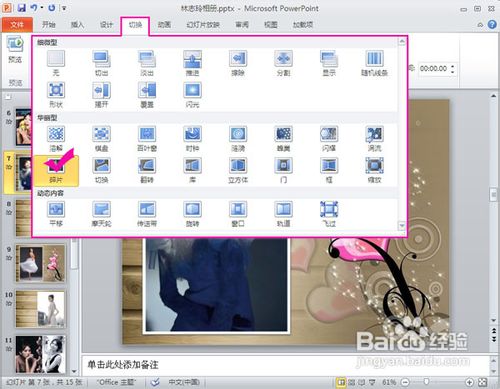Apply the 随机线条 random bars transition
Image resolution: width=500 pixels, height=389 pixels.
click(x=374, y=63)
